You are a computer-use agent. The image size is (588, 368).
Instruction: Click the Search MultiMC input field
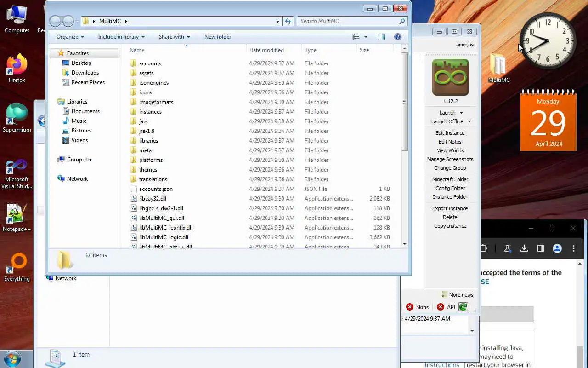(348, 21)
